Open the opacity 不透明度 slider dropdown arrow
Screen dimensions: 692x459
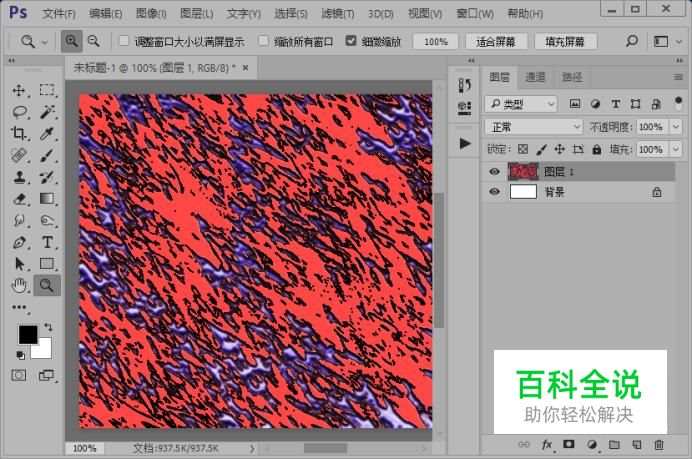[x=676, y=127]
